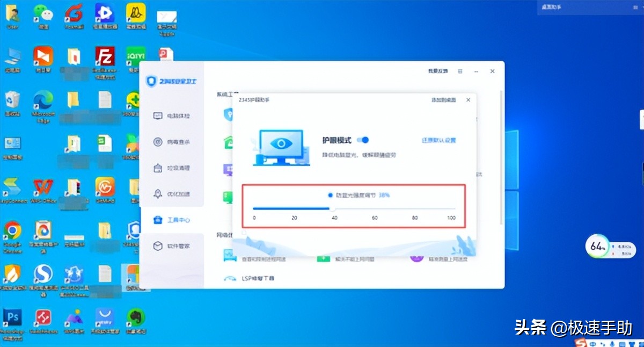644x347 pixels.
Task: Click 添加到桌面 in the dialog header
Action: point(443,99)
